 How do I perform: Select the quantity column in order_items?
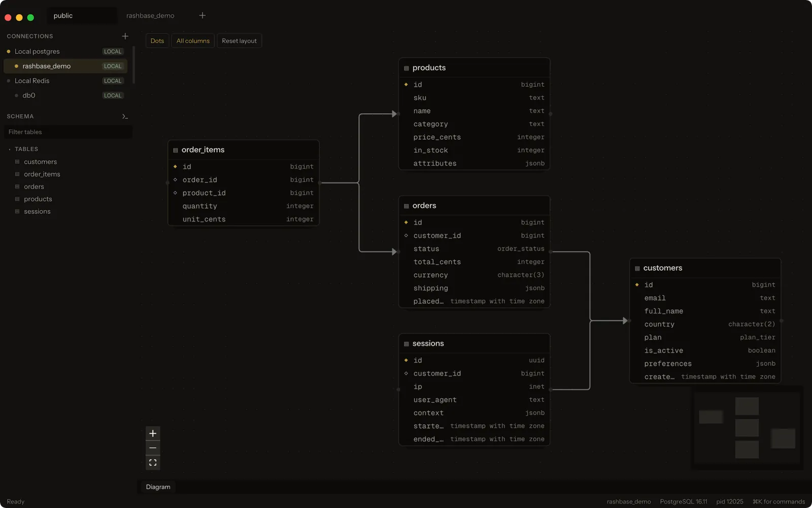244,206
